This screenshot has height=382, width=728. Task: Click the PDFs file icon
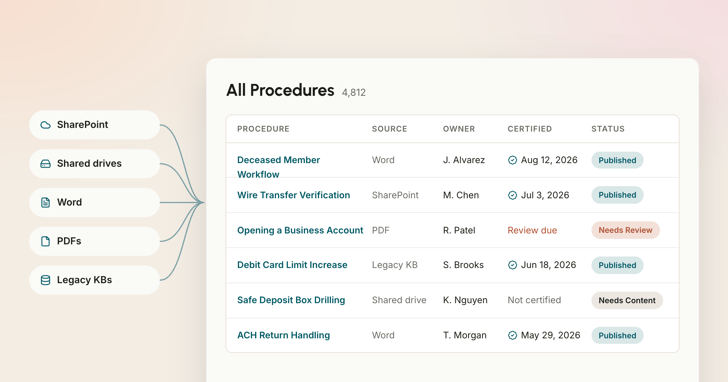click(x=45, y=241)
